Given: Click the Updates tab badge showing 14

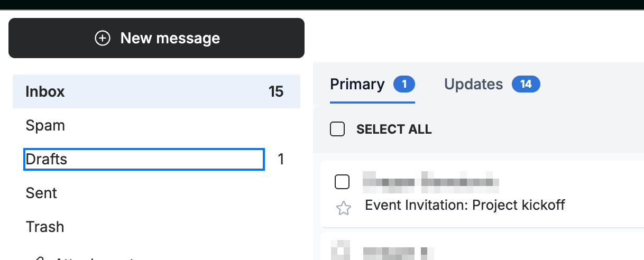Looking at the screenshot, I should tap(526, 84).
